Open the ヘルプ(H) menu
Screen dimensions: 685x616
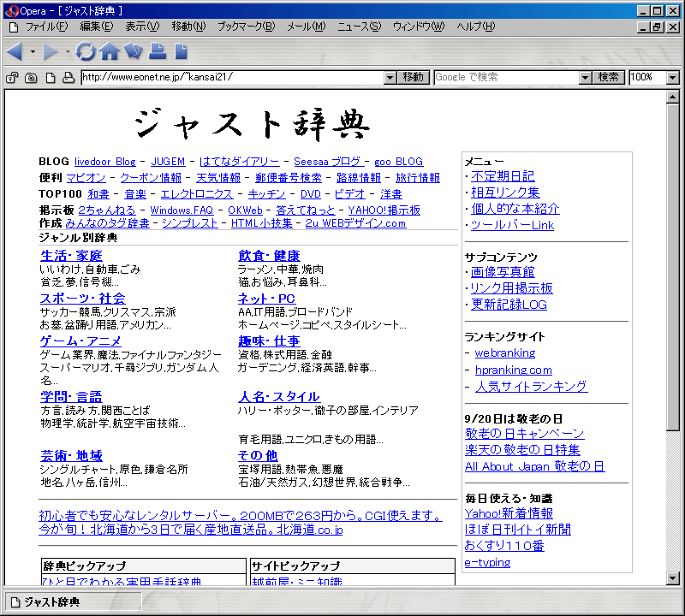[x=476, y=27]
